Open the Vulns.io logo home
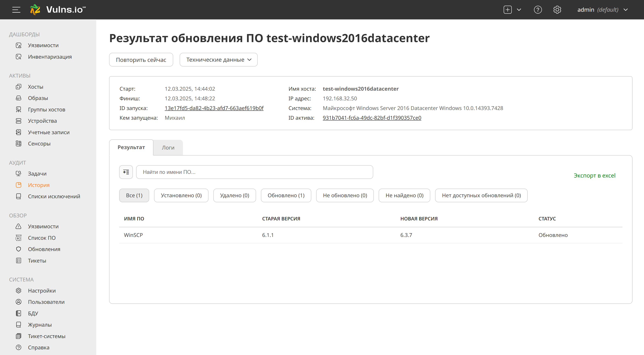644x355 pixels. click(58, 10)
